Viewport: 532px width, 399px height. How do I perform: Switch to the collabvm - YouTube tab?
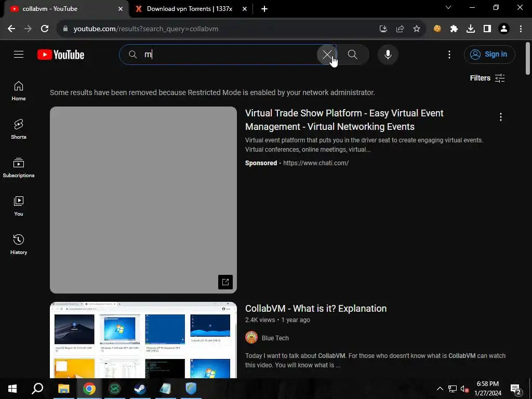click(64, 9)
